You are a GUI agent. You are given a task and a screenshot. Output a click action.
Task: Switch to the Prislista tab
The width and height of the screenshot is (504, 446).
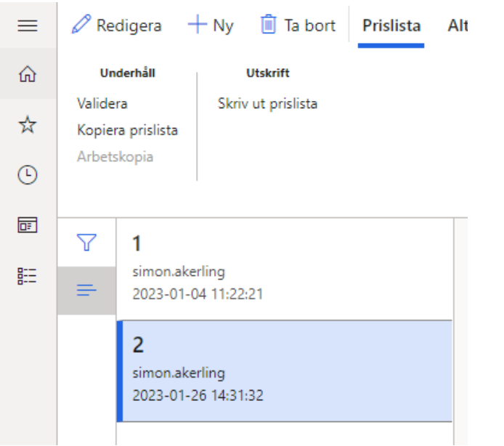click(391, 26)
